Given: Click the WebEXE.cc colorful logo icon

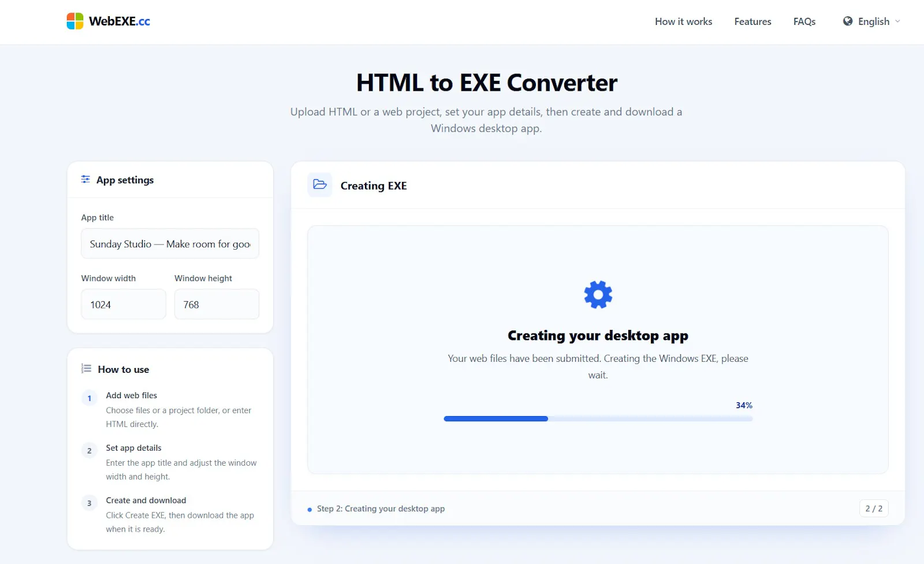Looking at the screenshot, I should [x=75, y=21].
